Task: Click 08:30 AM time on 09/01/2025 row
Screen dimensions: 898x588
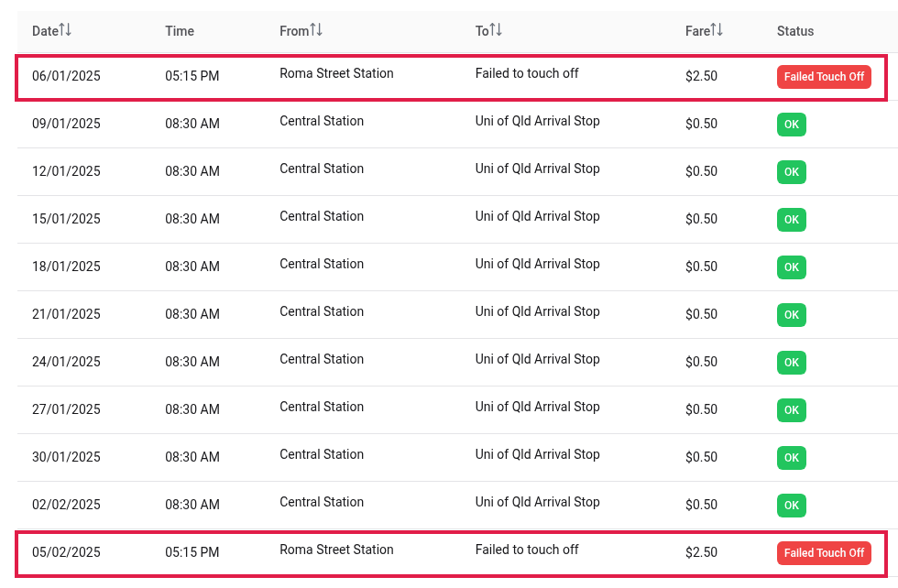Action: (192, 124)
